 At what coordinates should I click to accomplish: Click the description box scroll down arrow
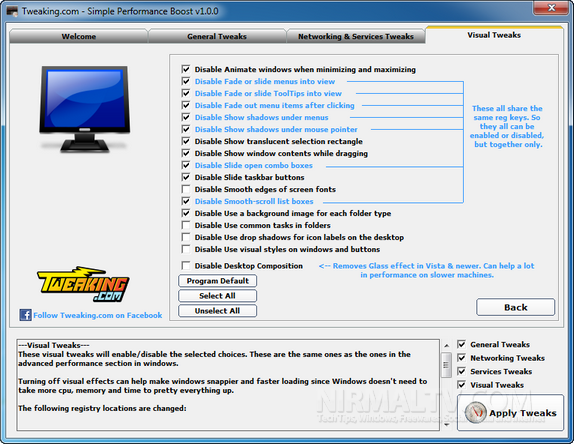pyautogui.click(x=446, y=425)
